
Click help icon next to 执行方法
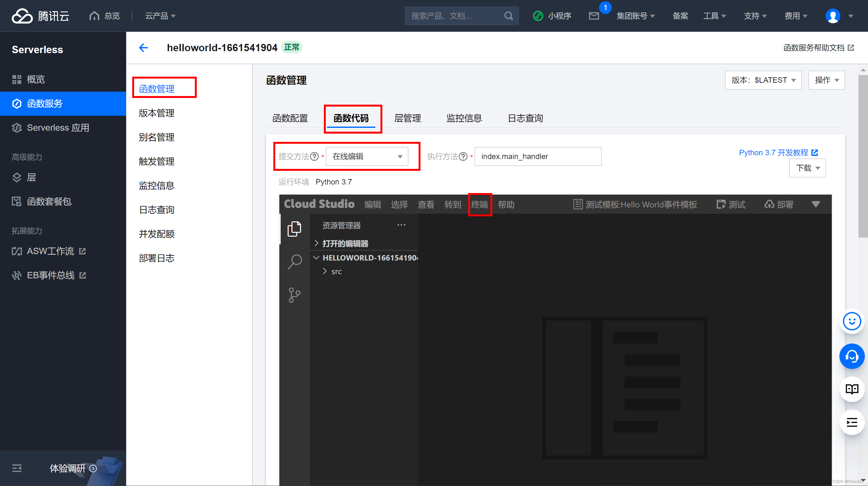tap(463, 156)
